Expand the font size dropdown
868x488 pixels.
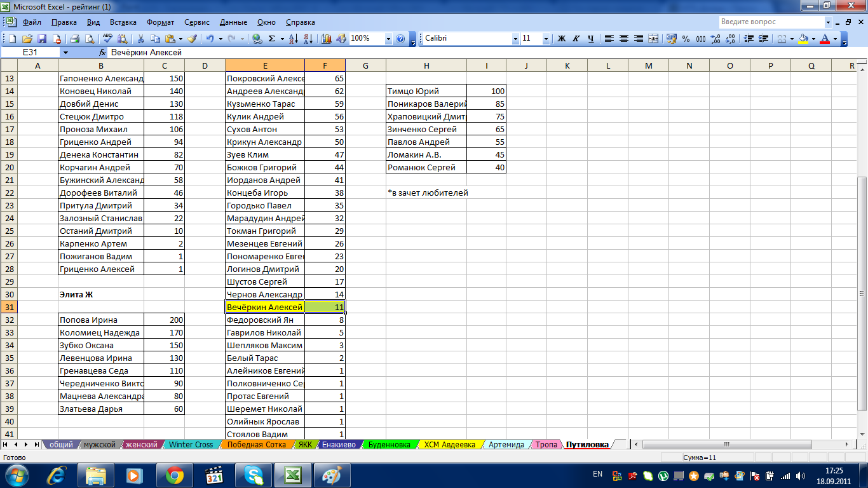(546, 39)
